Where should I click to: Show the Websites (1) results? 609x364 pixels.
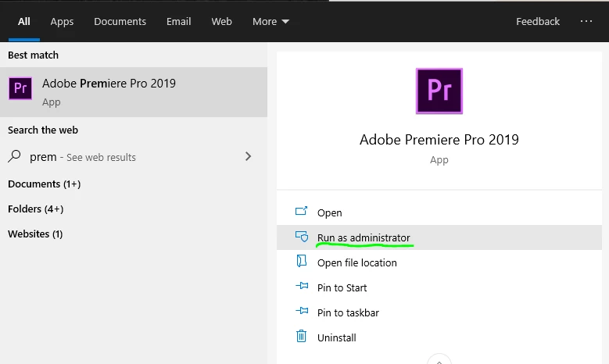coord(35,234)
